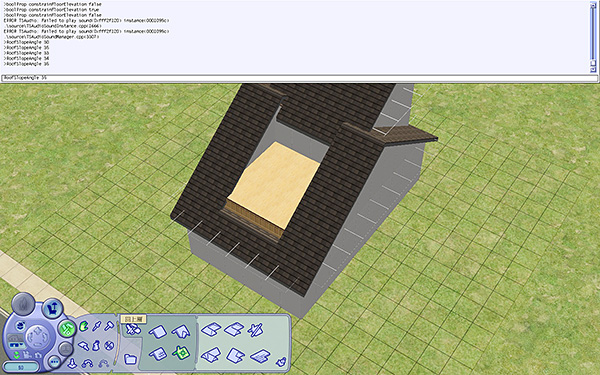Pick first roof piece in top row
600x375 pixels.
(211, 329)
